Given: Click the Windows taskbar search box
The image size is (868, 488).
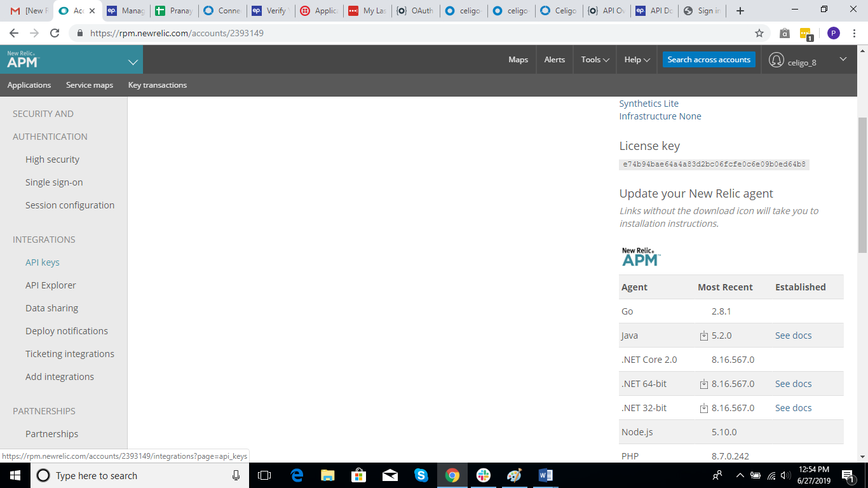Looking at the screenshot, I should 140,475.
